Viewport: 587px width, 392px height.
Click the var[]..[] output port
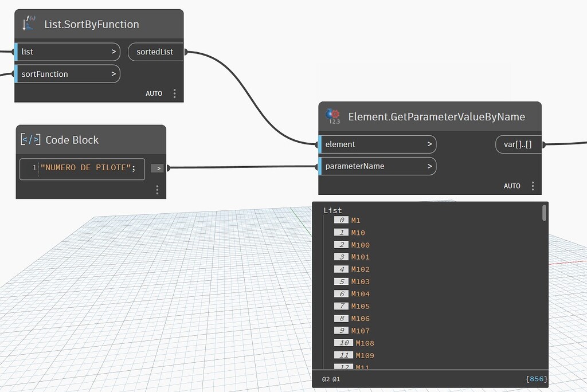[x=518, y=144]
